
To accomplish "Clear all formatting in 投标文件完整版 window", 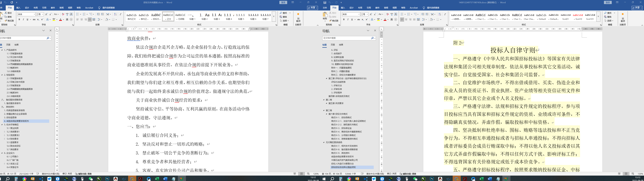I will (63, 14).
